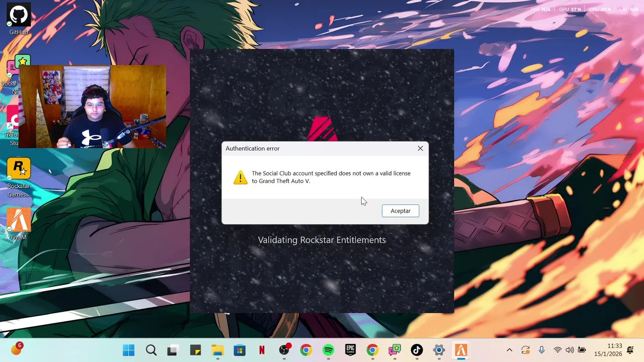644x362 pixels.
Task: Open the chat-star app on the taskbar
Action: coord(394,350)
